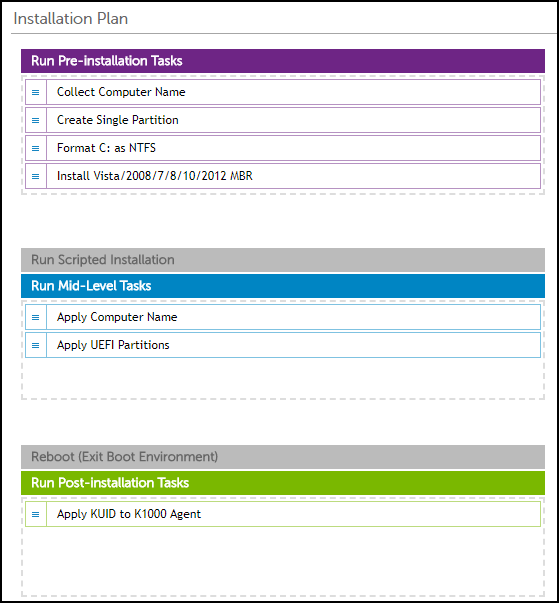Click drag handle icon for Collect Computer Name
The height and width of the screenshot is (603, 559).
click(x=35, y=92)
